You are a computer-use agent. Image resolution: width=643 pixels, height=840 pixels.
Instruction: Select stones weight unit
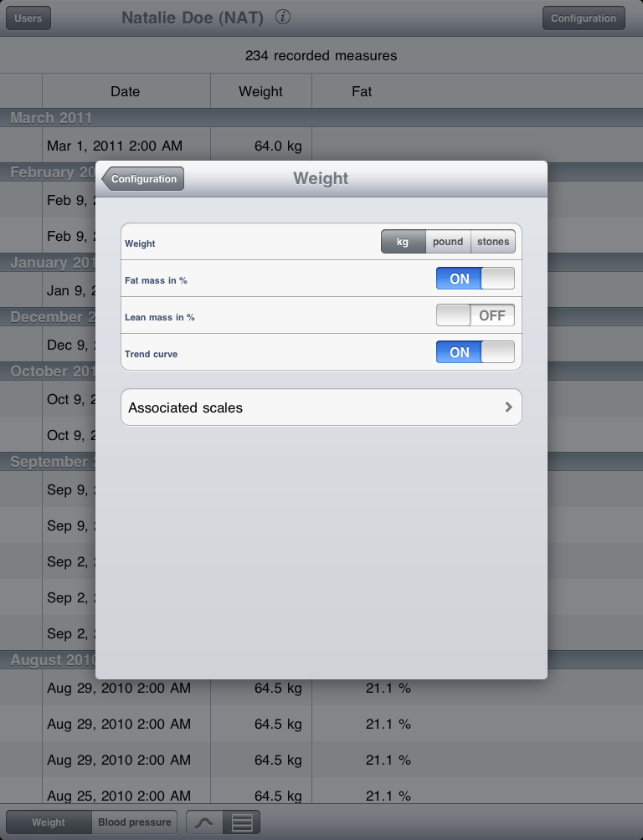[x=493, y=242]
